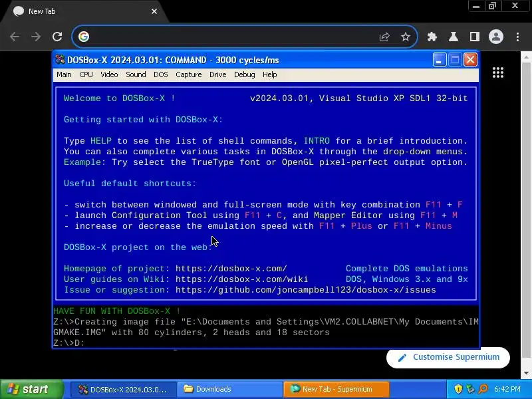Image resolution: width=532 pixels, height=399 pixels.
Task: Reload the page with the refresh icon
Action: [x=57, y=37]
